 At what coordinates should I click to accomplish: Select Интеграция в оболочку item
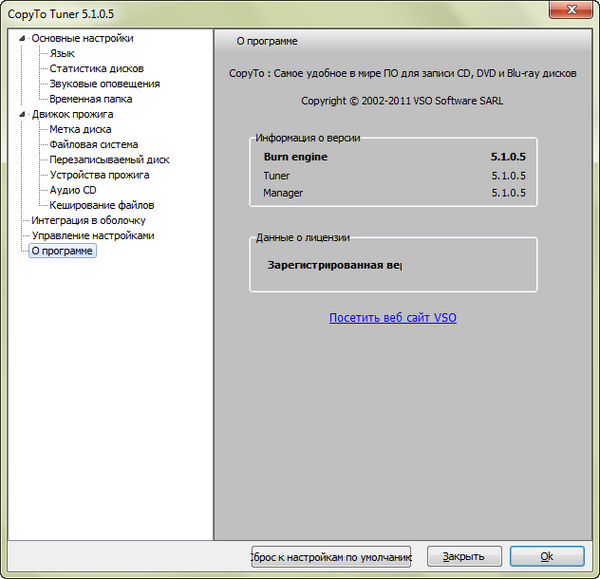click(88, 220)
